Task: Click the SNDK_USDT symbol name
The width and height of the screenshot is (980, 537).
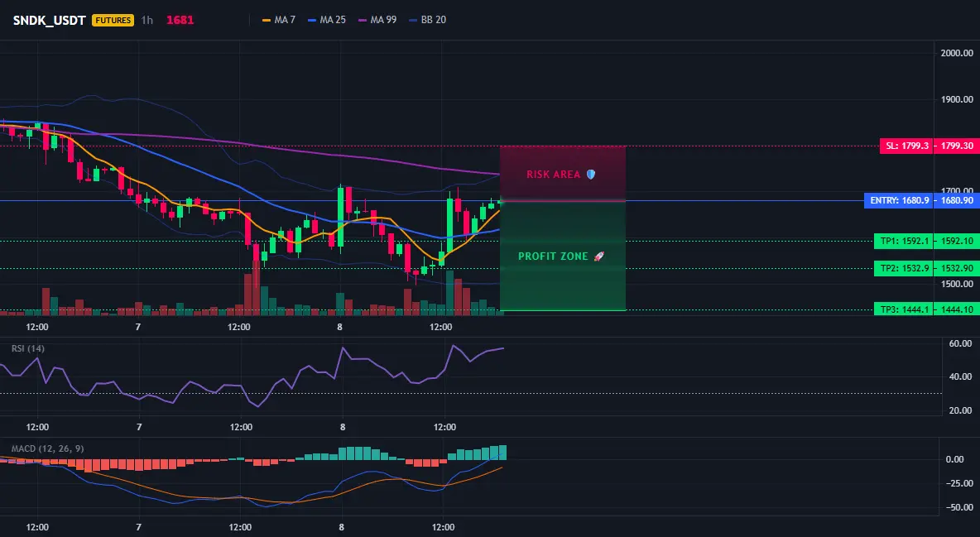Action: pos(50,20)
